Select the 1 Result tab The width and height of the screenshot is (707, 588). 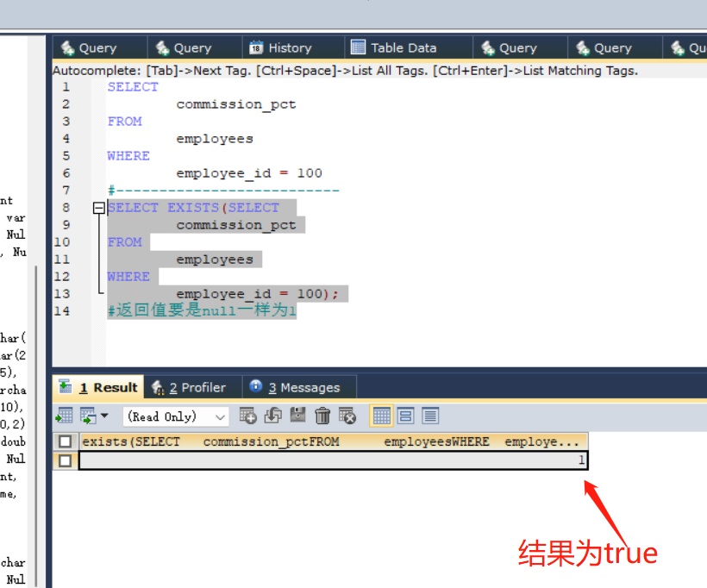tap(98, 387)
